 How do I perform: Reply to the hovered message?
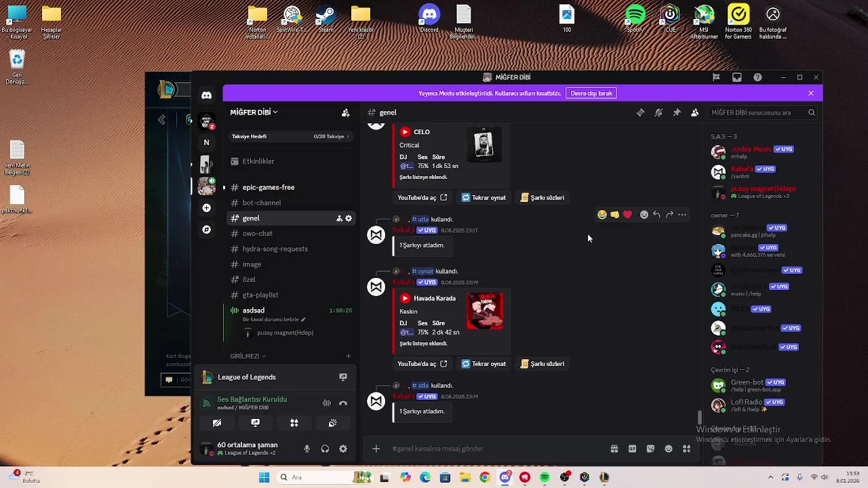click(x=656, y=215)
